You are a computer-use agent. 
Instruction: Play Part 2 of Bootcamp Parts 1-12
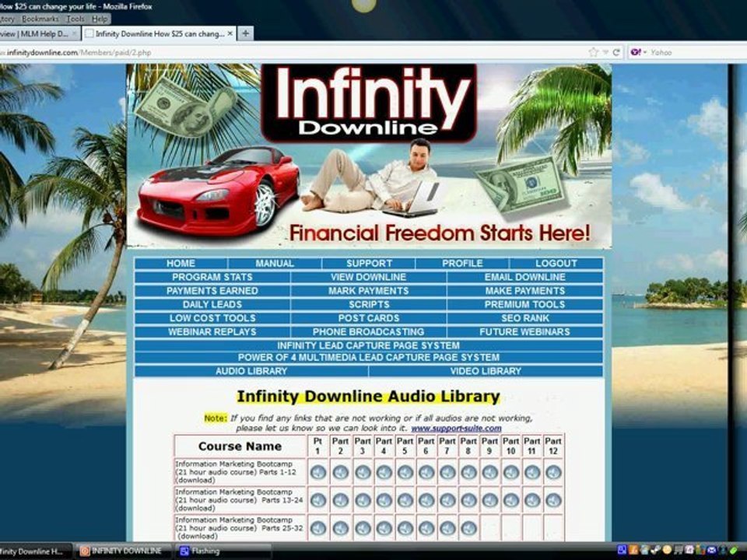340,472
